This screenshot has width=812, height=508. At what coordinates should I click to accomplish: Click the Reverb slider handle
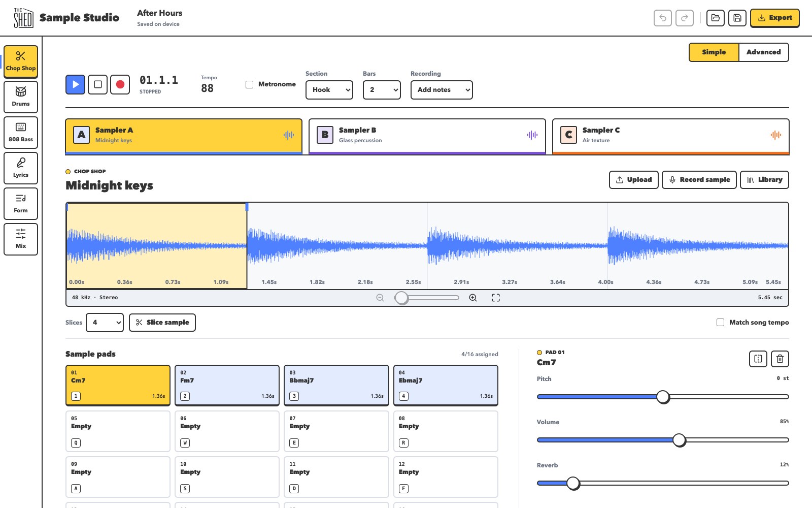tap(573, 483)
